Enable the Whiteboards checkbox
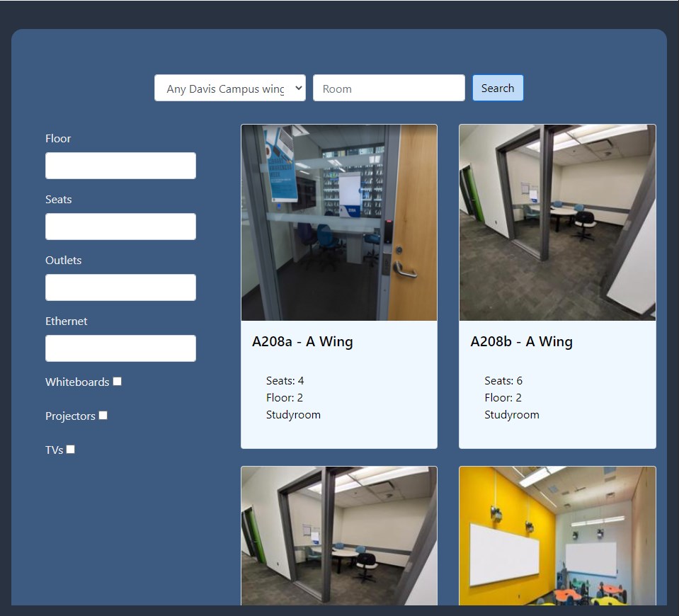Viewport: 679px width, 616px height. tap(118, 382)
